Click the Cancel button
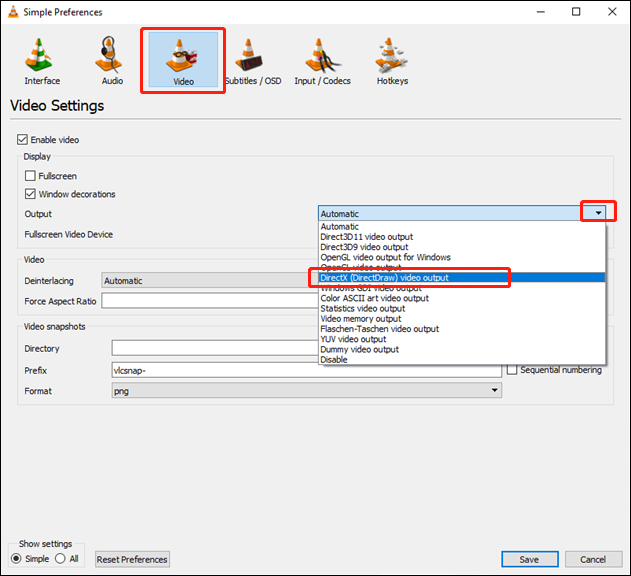The height and width of the screenshot is (576, 631). coord(593,559)
